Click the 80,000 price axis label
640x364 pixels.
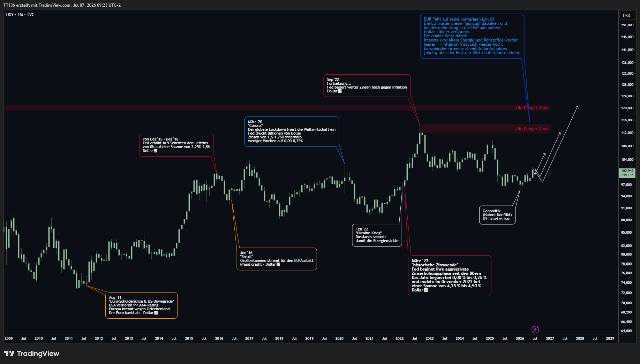(x=626, y=255)
